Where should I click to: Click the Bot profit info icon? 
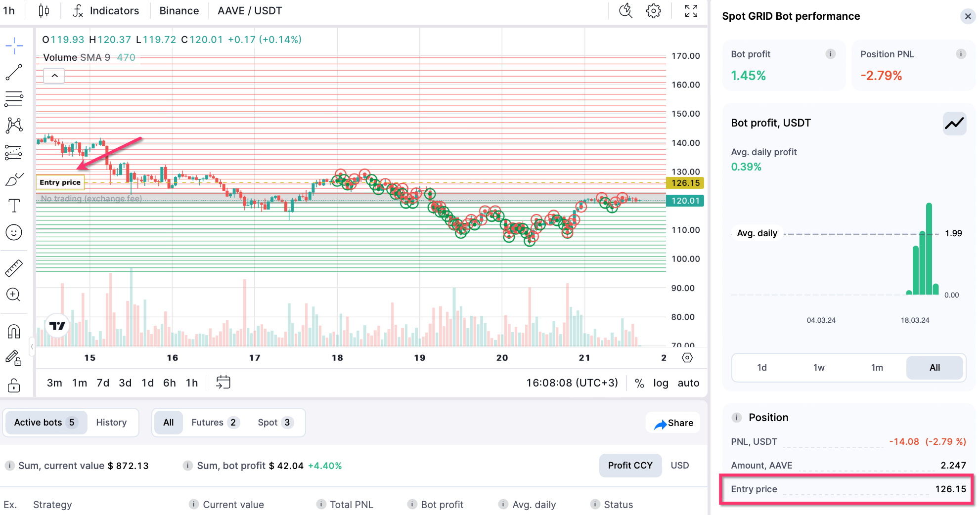(831, 54)
